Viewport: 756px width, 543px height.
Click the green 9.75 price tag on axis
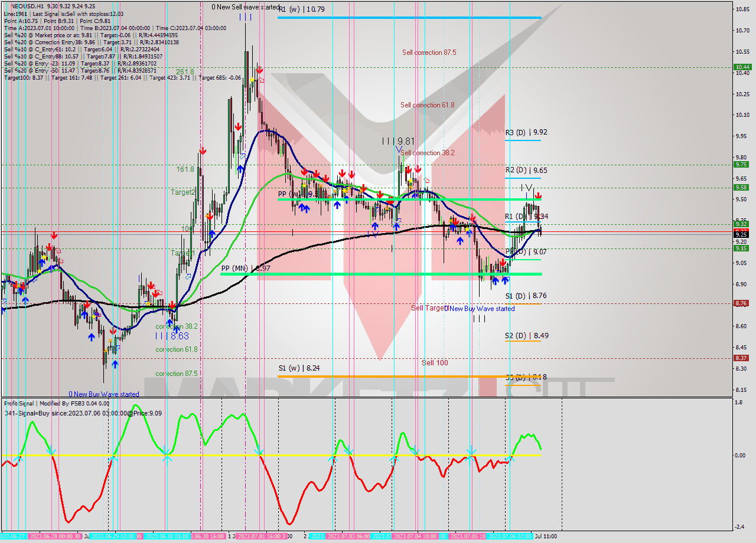742,165
